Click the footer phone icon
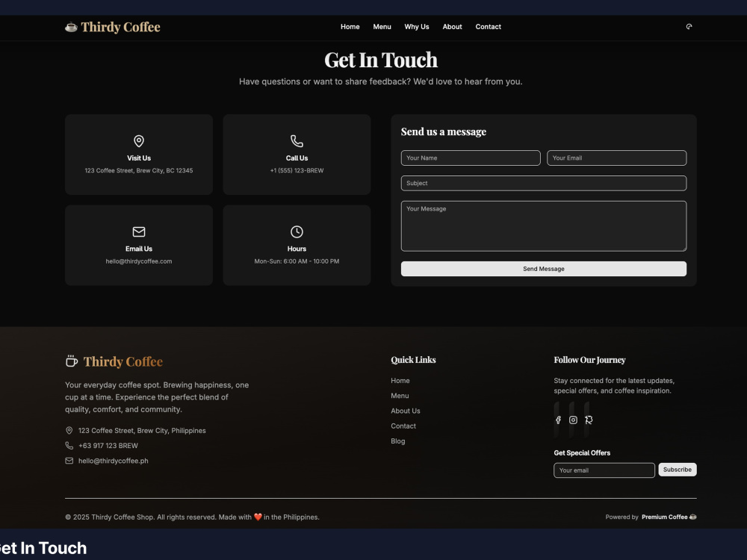This screenshot has width=747, height=560. click(69, 446)
